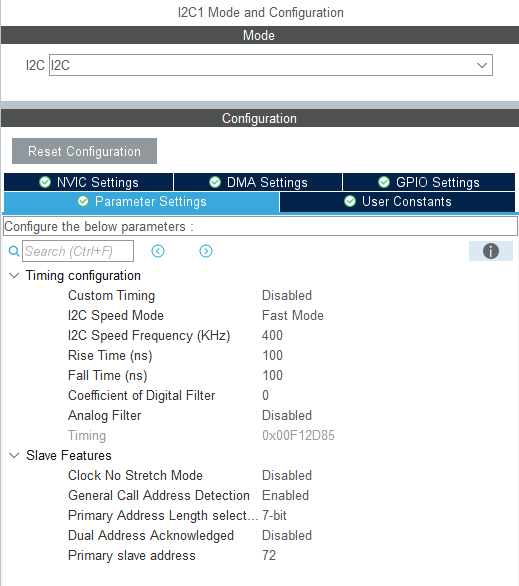Select the Analog Filter parameter label
The height and width of the screenshot is (586, 519).
pyautogui.click(x=105, y=416)
